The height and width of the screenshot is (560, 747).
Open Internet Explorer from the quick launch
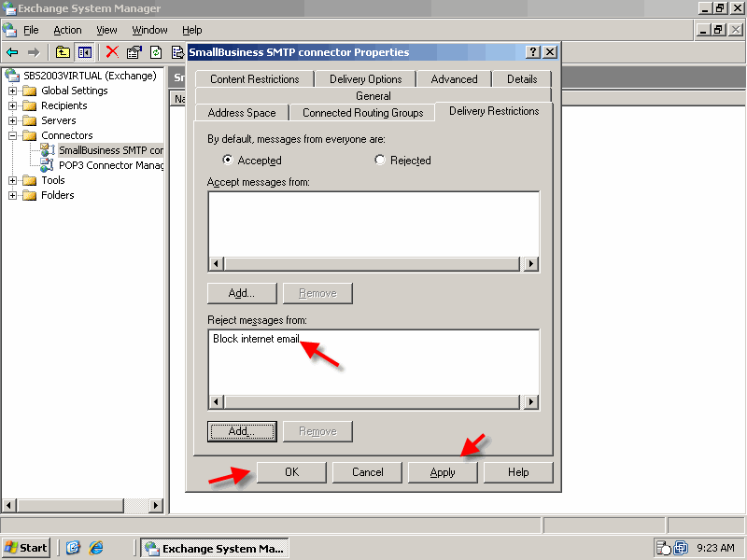pyautogui.click(x=96, y=548)
